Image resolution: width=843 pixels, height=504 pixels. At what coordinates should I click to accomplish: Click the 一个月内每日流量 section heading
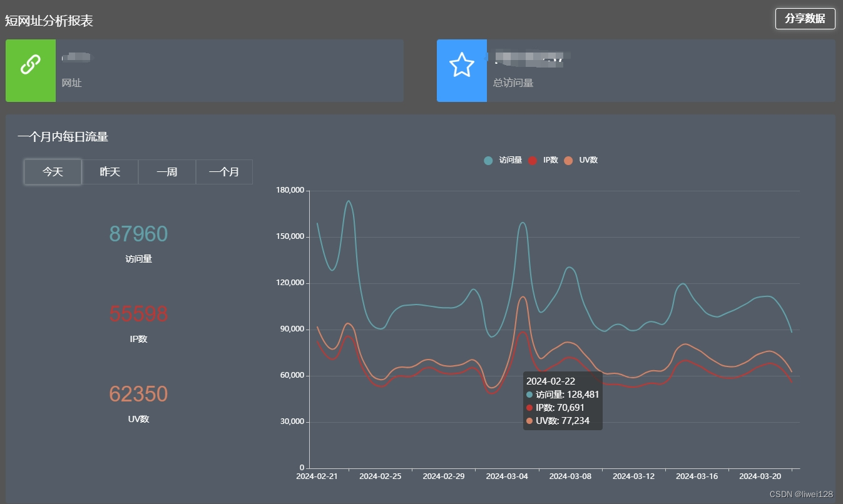pyautogui.click(x=63, y=137)
